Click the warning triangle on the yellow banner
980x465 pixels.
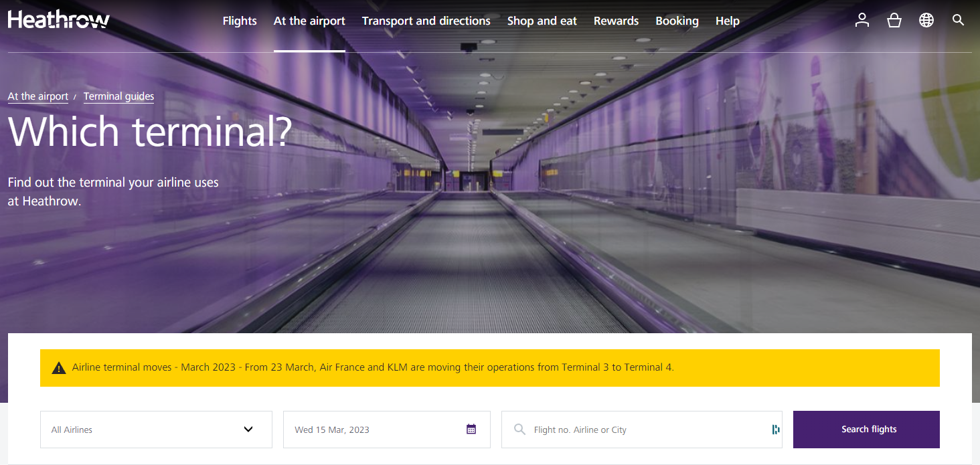coord(59,367)
